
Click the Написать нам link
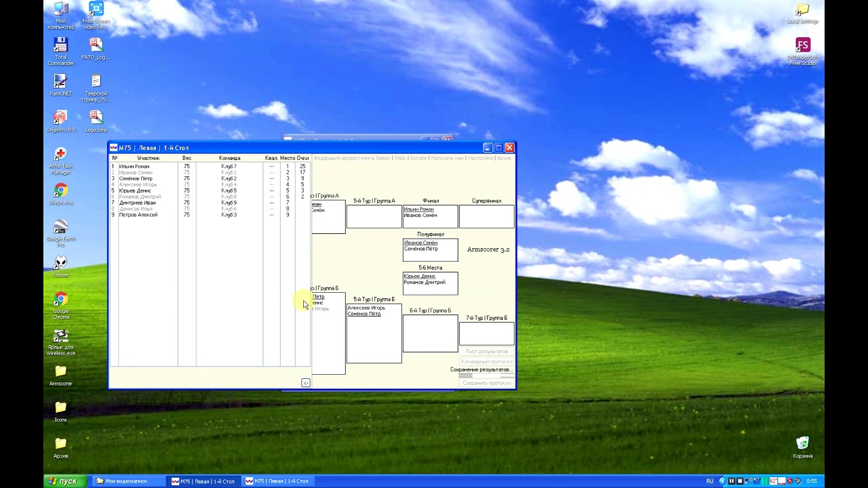(448, 158)
